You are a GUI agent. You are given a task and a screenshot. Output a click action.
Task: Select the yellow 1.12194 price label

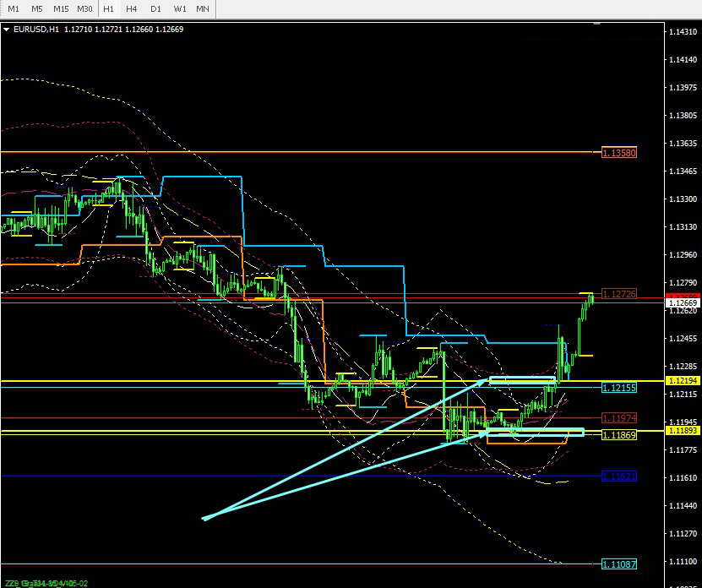click(x=683, y=381)
